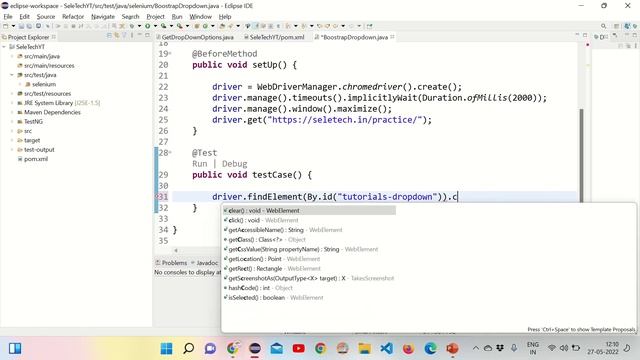
Task: Open Microsoft Edge from taskbar
Action: 430,349
